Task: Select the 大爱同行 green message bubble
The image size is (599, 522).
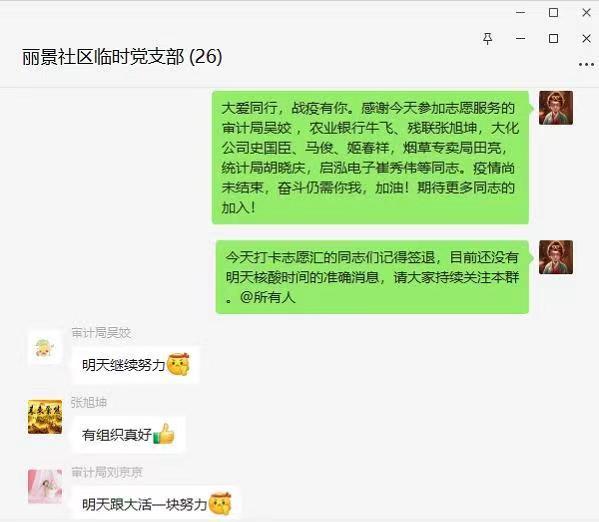Action: (x=370, y=157)
